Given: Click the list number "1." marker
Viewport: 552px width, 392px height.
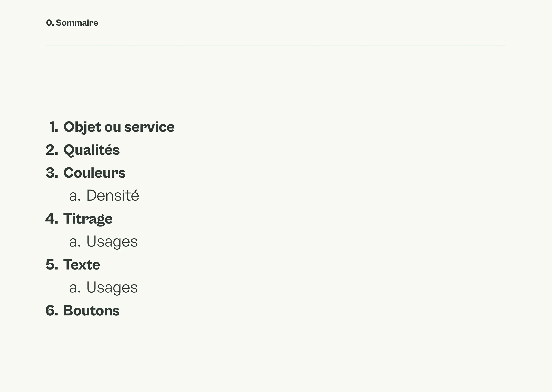Looking at the screenshot, I should coord(53,127).
